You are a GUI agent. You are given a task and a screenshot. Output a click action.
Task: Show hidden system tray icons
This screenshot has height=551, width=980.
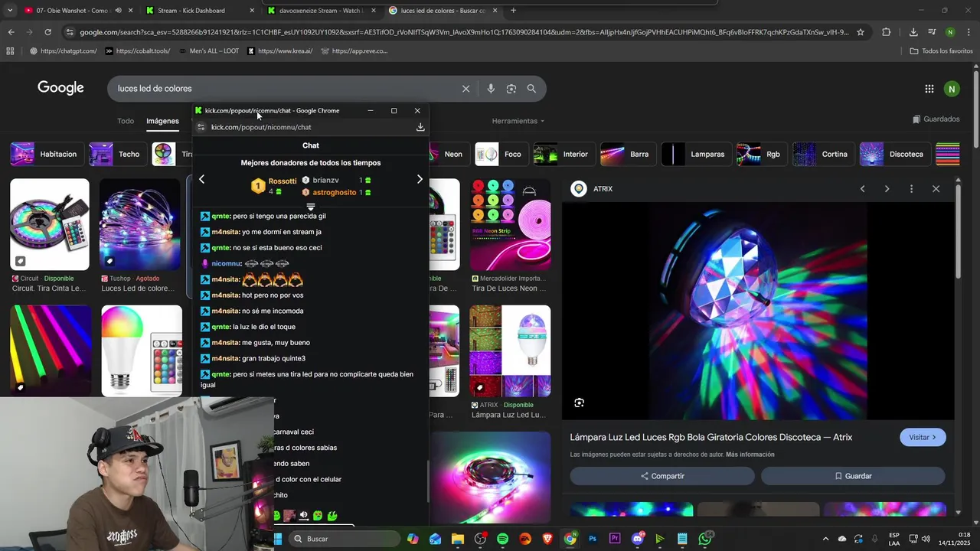(x=825, y=539)
